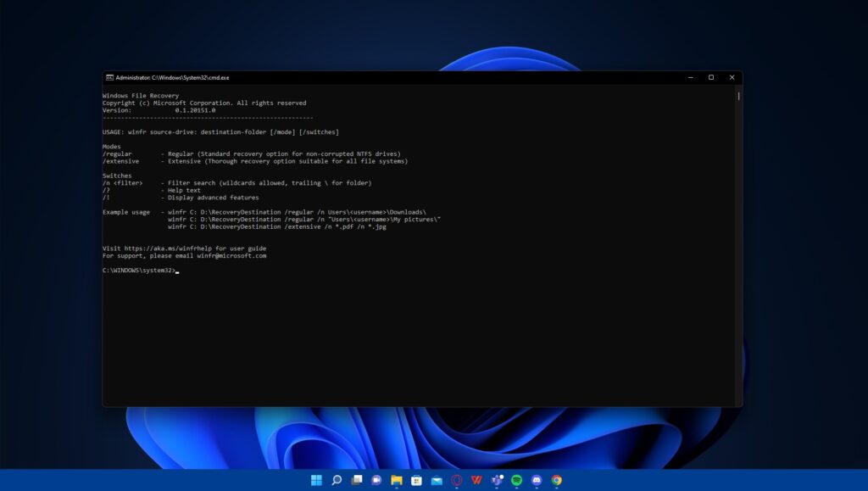The image size is (868, 491).
Task: Open Microsoft Teams from the taskbar
Action: (497, 480)
